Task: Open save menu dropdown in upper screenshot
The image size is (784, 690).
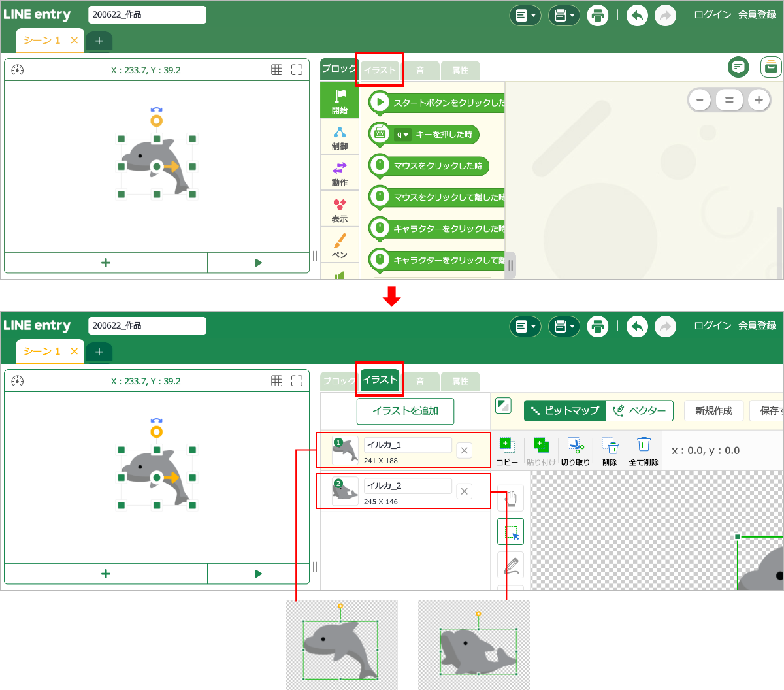Action: click(564, 15)
